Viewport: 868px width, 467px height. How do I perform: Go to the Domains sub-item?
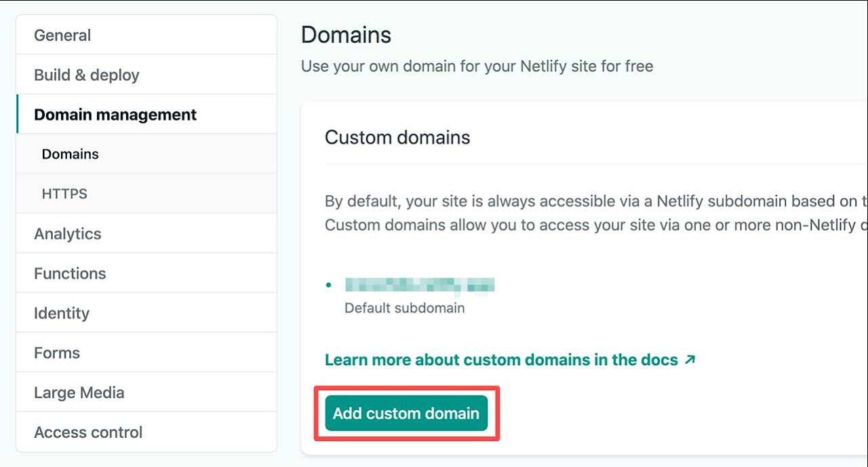(x=146, y=154)
